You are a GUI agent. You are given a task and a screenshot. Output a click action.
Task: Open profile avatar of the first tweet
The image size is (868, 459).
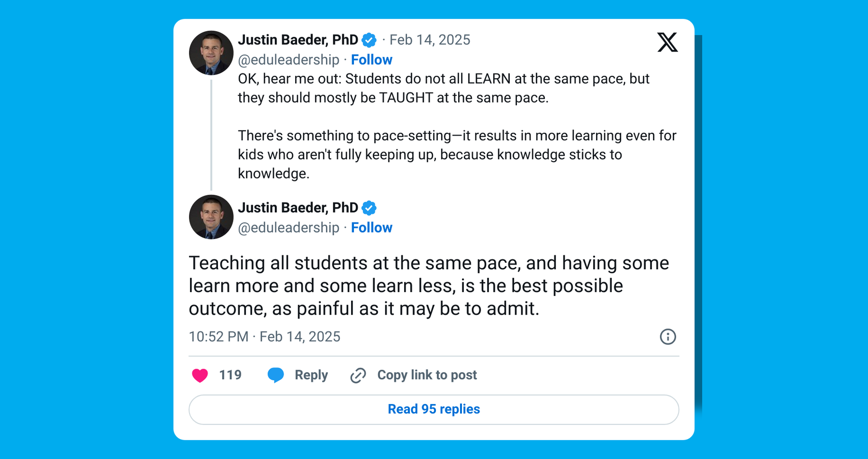pos(211,53)
